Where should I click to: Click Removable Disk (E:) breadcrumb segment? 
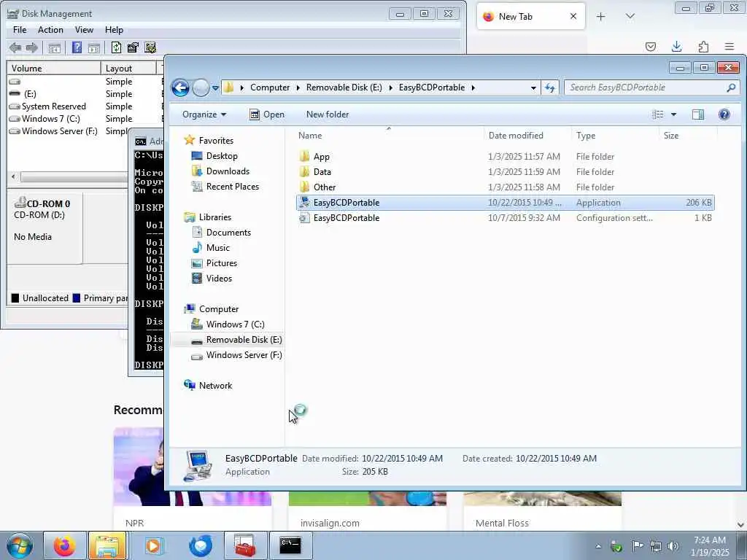344,87
